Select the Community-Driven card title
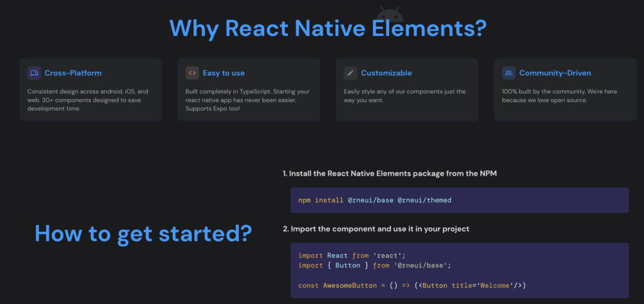The width and height of the screenshot is (644, 304). (x=555, y=73)
